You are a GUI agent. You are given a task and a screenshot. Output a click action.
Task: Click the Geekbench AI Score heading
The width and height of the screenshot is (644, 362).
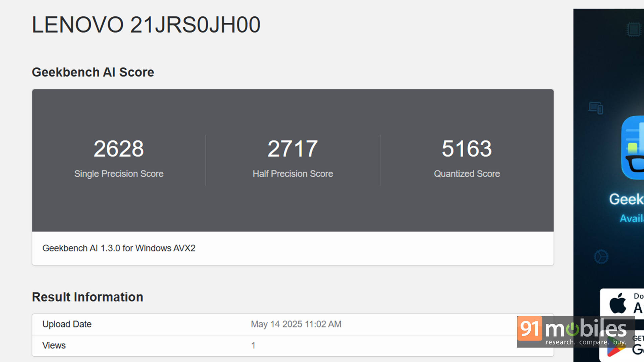point(93,72)
